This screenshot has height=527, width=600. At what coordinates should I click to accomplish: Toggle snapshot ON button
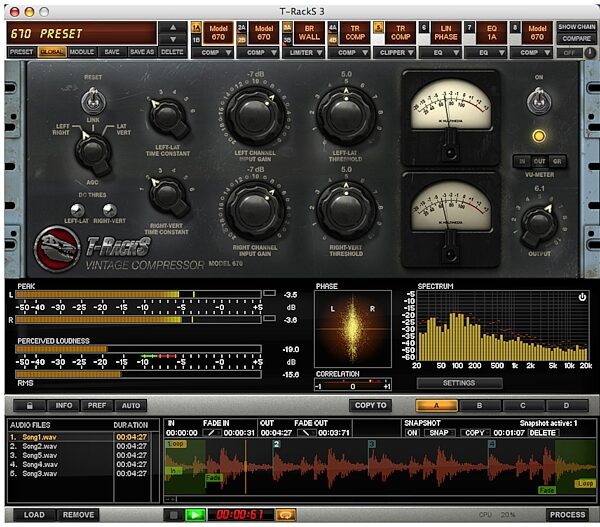(412, 433)
